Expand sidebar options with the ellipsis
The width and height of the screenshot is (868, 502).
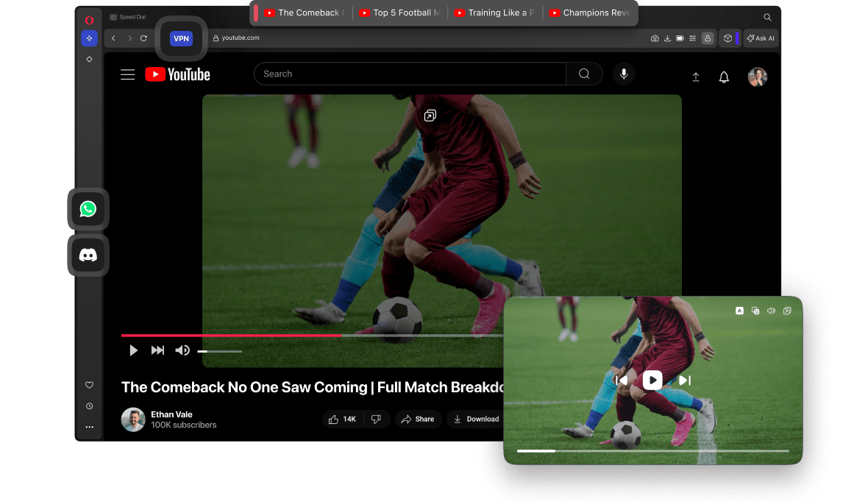pyautogui.click(x=89, y=426)
